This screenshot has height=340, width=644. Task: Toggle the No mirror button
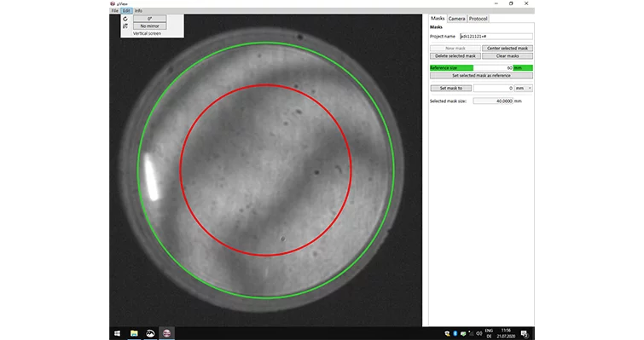tap(149, 26)
